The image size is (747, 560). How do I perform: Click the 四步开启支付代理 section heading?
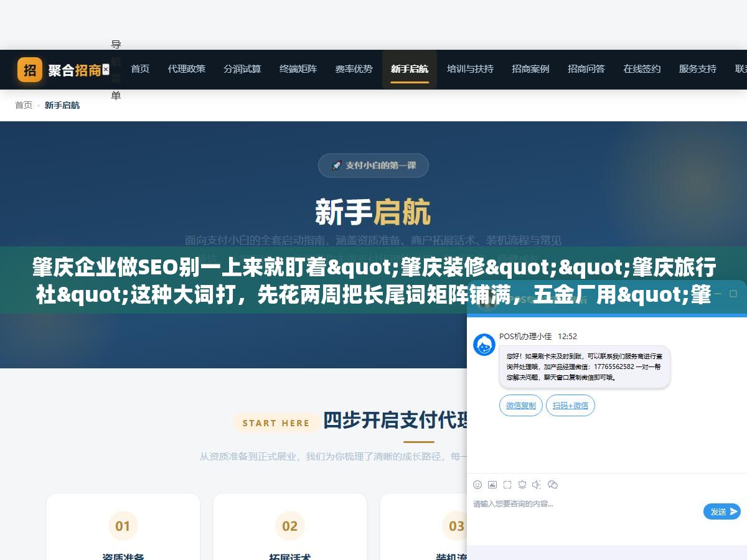click(395, 421)
